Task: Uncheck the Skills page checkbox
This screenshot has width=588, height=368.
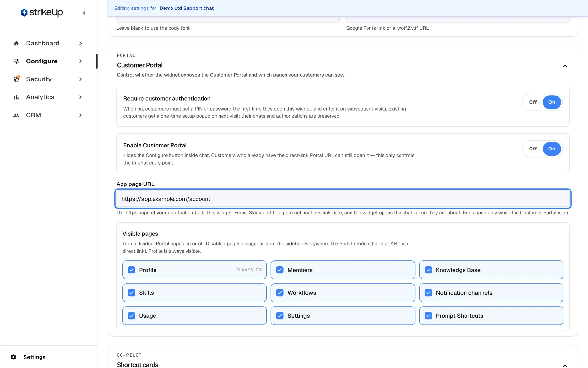Action: pyautogui.click(x=131, y=293)
